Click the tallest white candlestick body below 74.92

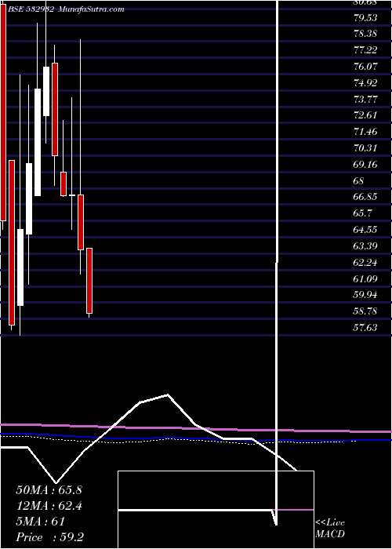38,142
